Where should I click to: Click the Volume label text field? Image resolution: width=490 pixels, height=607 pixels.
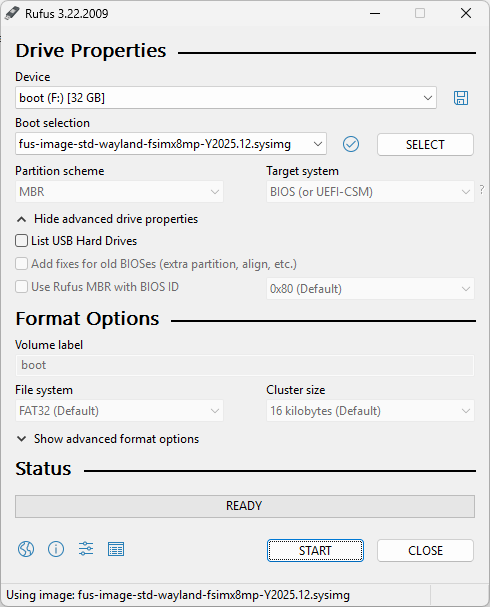tap(245, 365)
